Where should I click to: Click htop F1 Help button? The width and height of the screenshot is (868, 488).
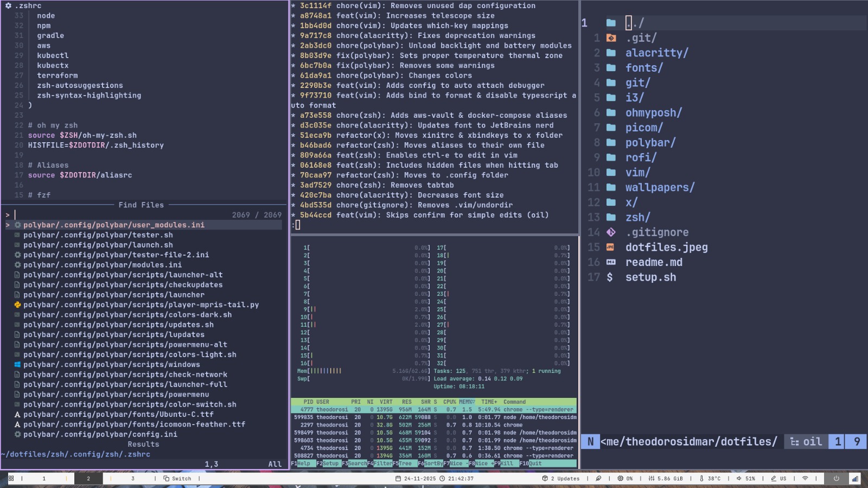tap(303, 463)
